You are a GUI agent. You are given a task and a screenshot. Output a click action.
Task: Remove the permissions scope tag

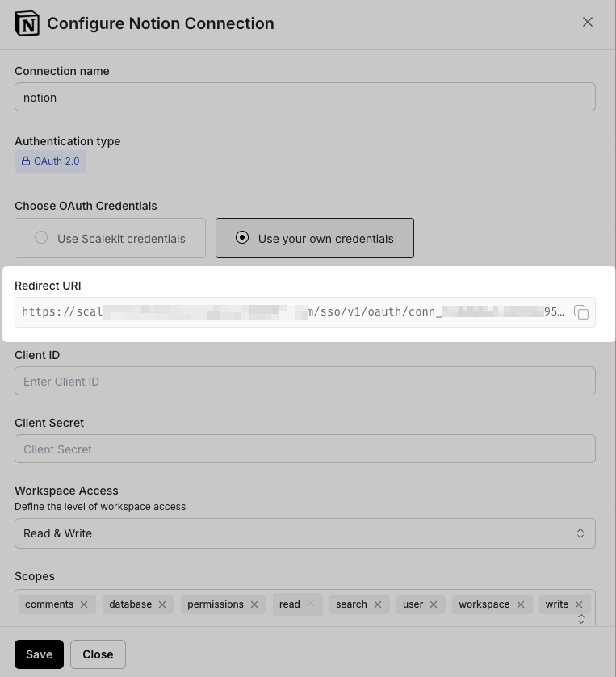[254, 604]
